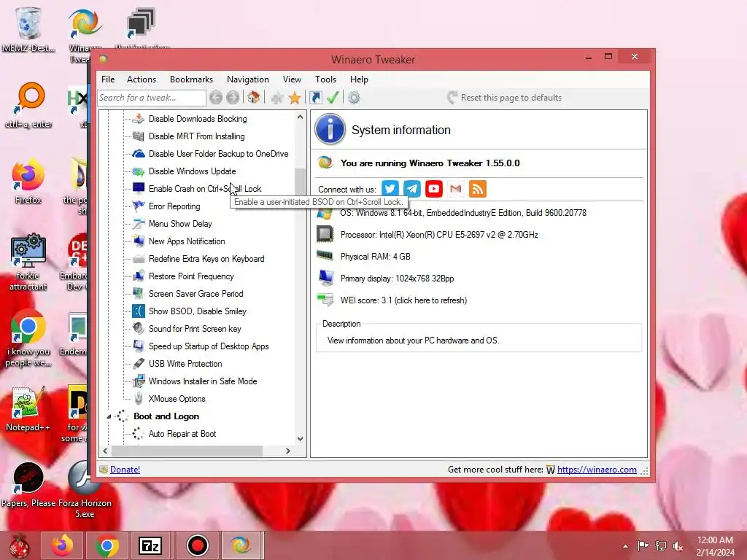Image resolution: width=747 pixels, height=560 pixels.
Task: Click the create shortcut arrow toolbar icon
Action: [x=315, y=98]
